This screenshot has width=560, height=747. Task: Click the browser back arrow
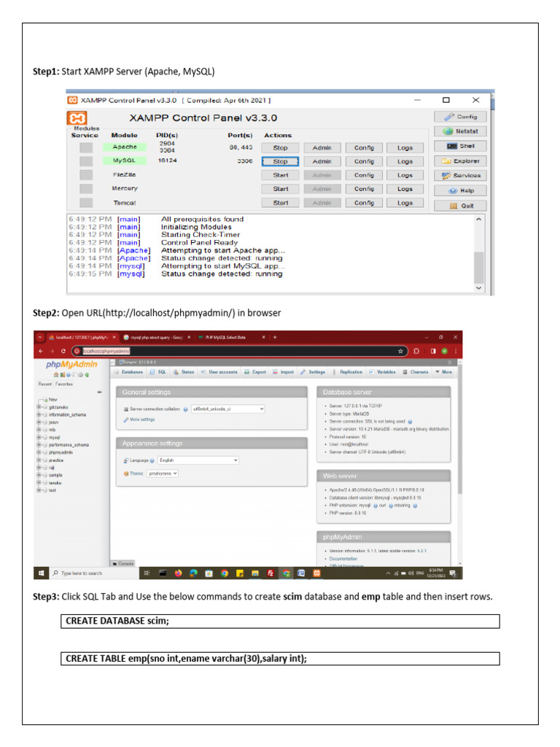pyautogui.click(x=41, y=351)
